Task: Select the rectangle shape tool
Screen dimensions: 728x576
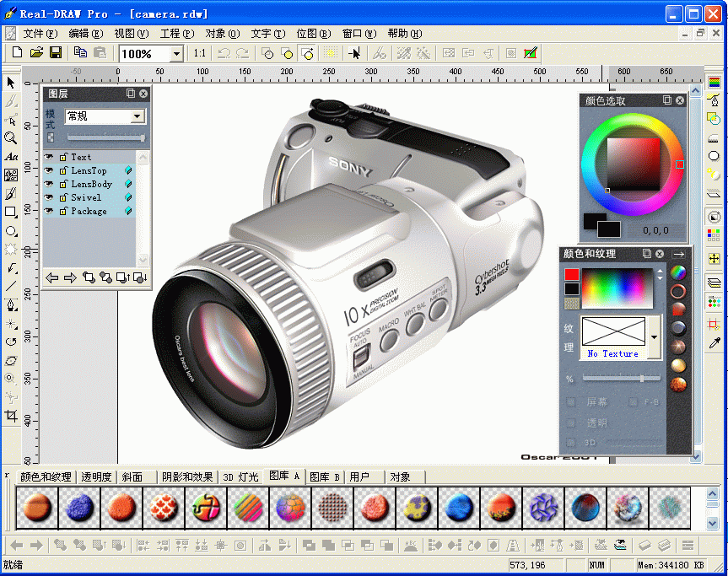Action: [x=11, y=212]
